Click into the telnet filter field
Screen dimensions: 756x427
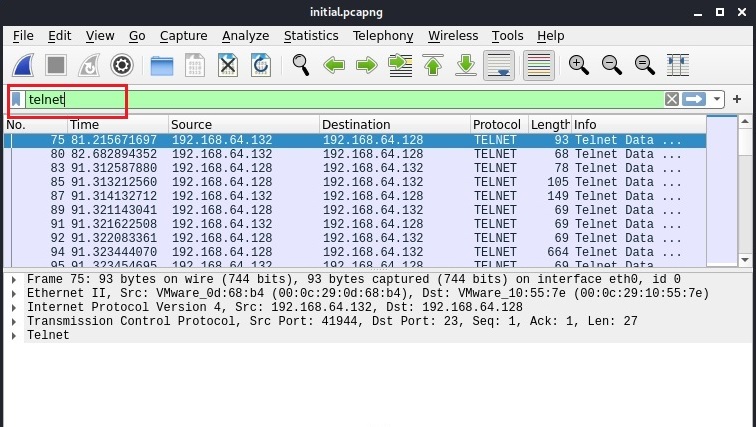[344, 99]
